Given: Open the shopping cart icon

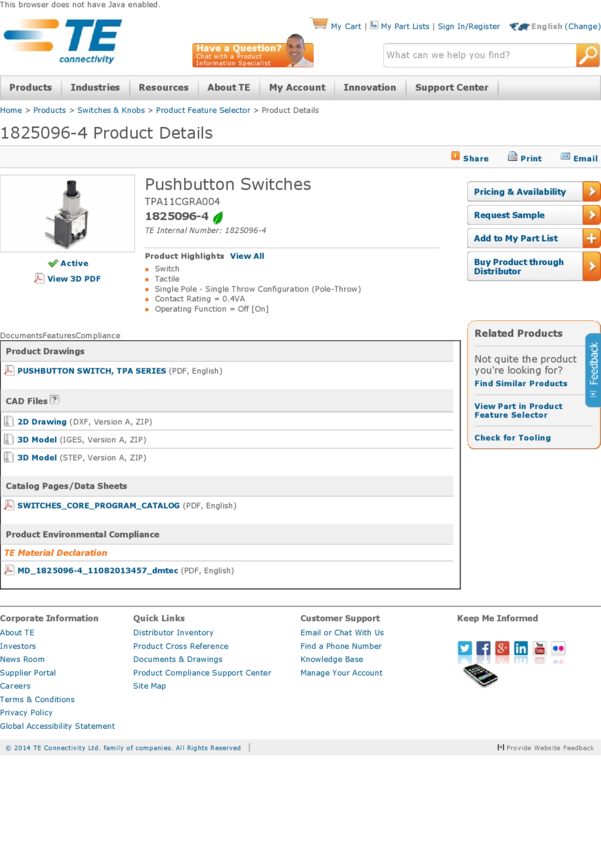Looking at the screenshot, I should coord(319,24).
